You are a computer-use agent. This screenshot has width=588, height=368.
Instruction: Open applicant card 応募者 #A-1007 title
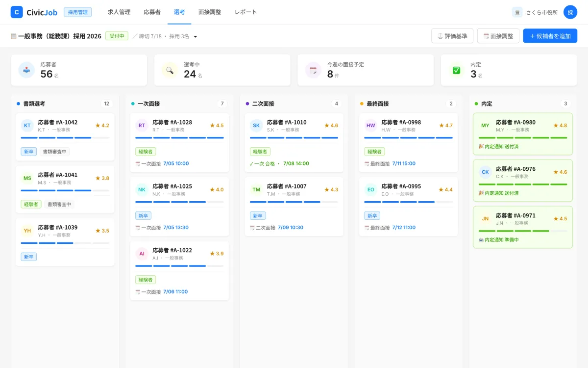(287, 186)
